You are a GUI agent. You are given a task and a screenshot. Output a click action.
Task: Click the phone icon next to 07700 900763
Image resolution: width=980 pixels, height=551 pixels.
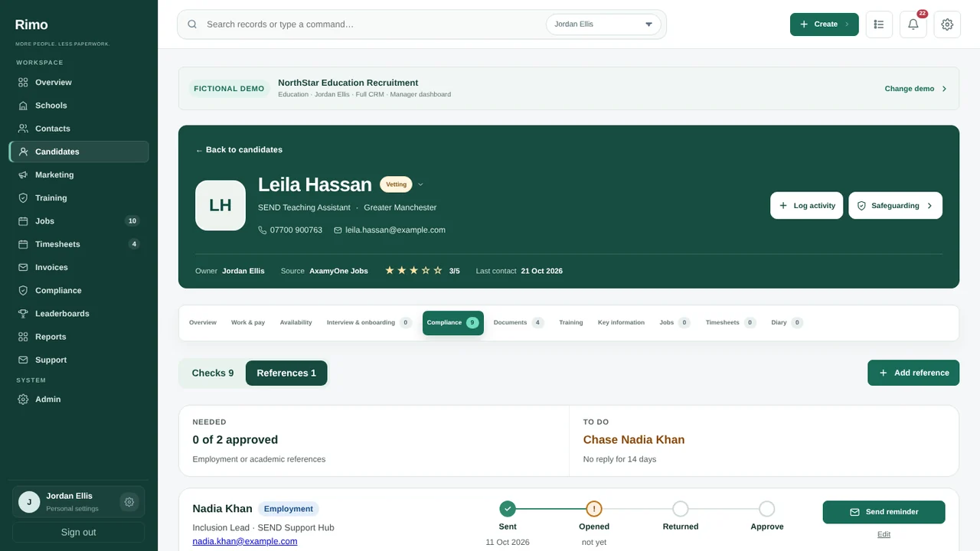coord(263,230)
